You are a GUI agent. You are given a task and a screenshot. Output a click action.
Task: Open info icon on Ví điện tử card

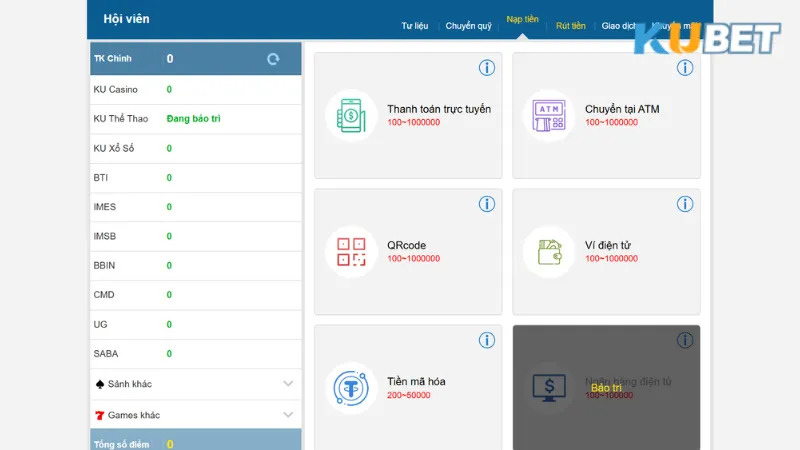[x=685, y=204]
